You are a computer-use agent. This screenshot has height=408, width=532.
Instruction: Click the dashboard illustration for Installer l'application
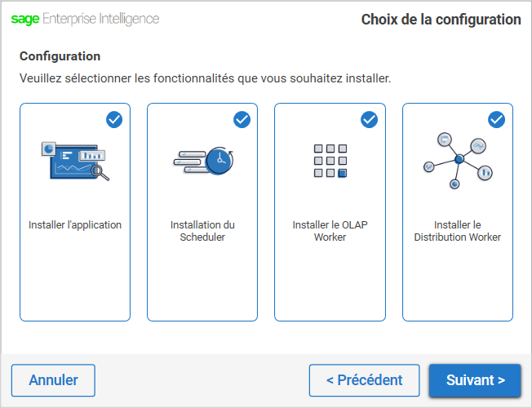tap(75, 162)
